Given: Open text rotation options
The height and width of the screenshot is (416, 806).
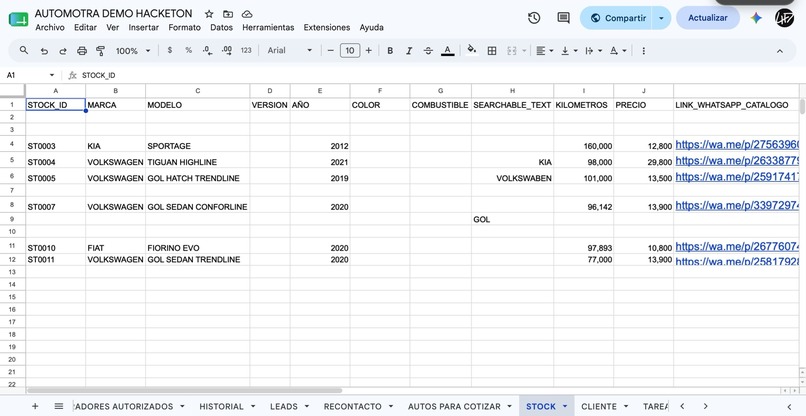Looking at the screenshot, I should click(x=618, y=50).
